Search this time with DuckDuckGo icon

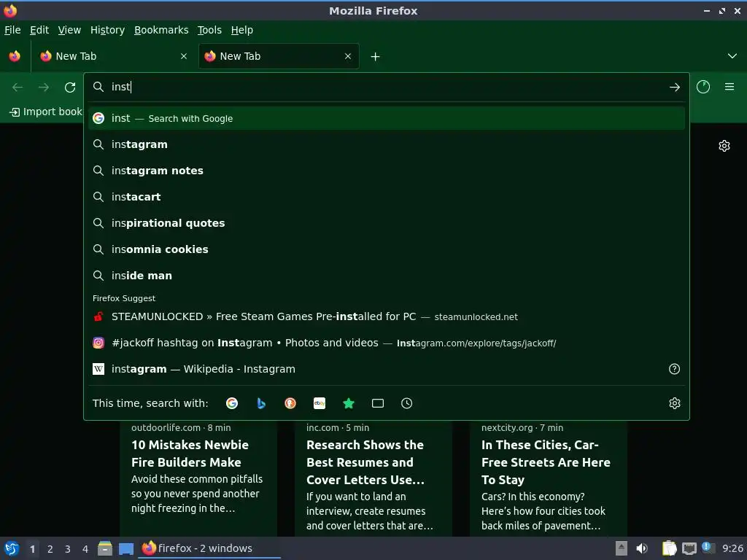290,403
